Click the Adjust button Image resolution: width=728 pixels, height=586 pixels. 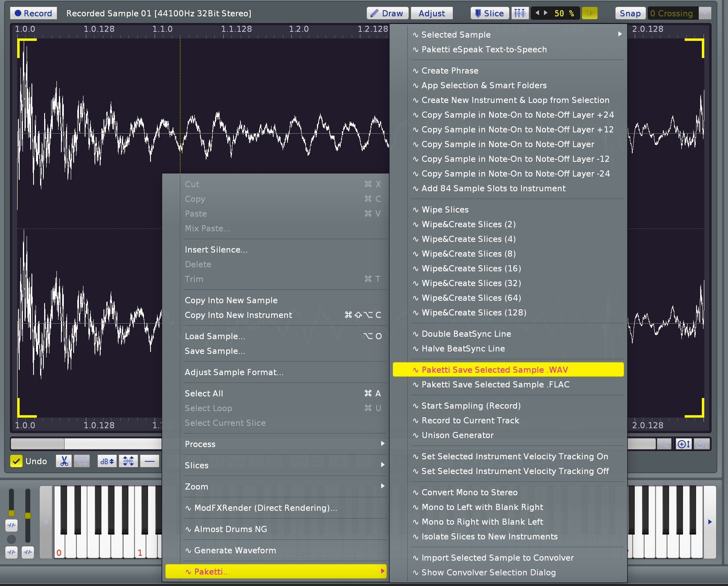pyautogui.click(x=431, y=13)
